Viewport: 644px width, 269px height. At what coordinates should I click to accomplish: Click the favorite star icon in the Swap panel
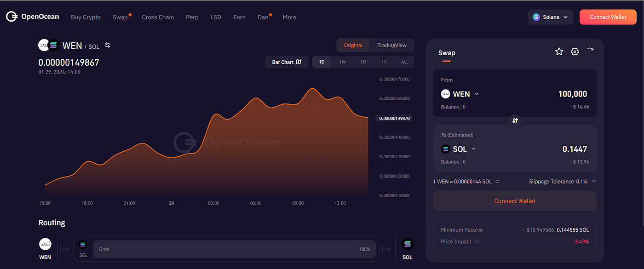[x=559, y=52]
